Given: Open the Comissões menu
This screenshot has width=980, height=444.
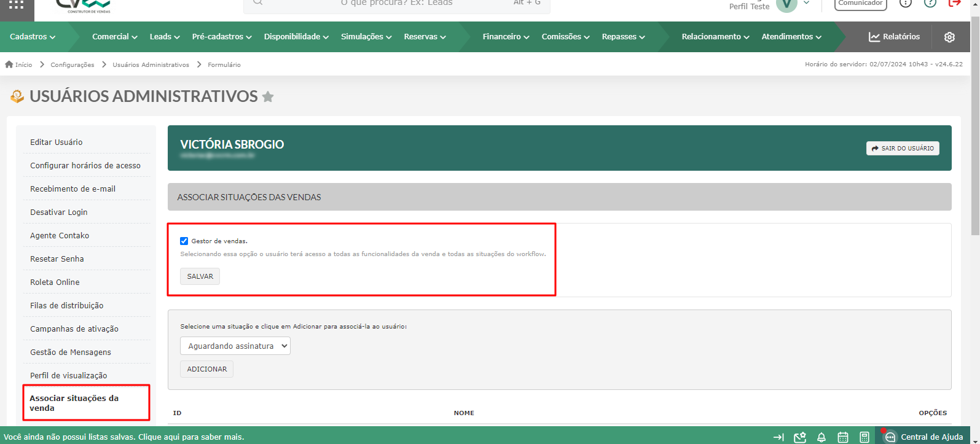Looking at the screenshot, I should tap(565, 37).
